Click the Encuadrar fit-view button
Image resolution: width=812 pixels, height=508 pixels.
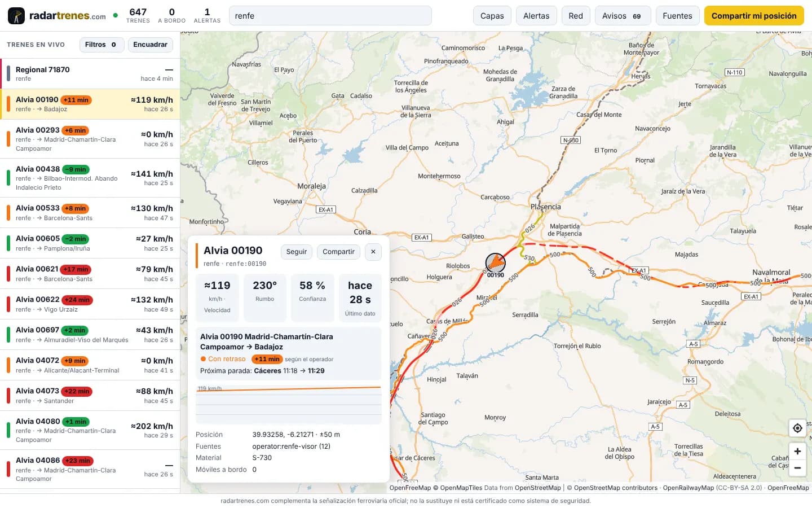tap(150, 45)
